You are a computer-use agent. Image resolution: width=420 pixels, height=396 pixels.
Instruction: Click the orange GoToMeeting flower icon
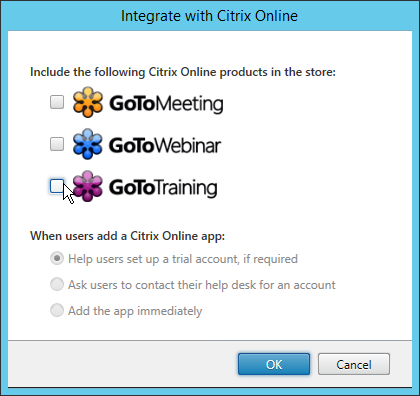88,102
